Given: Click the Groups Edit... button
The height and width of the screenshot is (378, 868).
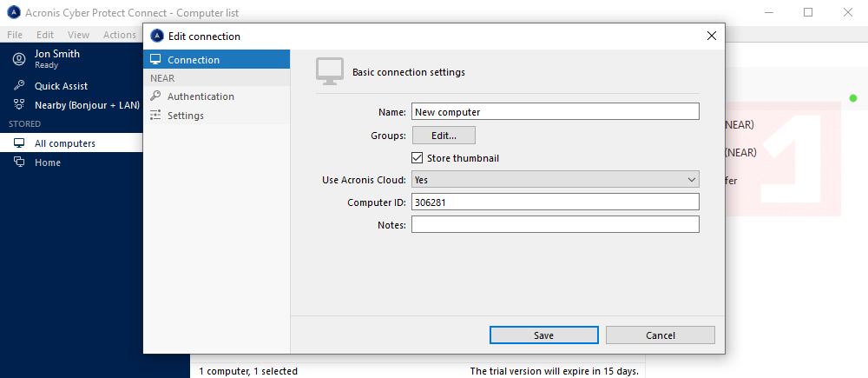Looking at the screenshot, I should (x=444, y=136).
